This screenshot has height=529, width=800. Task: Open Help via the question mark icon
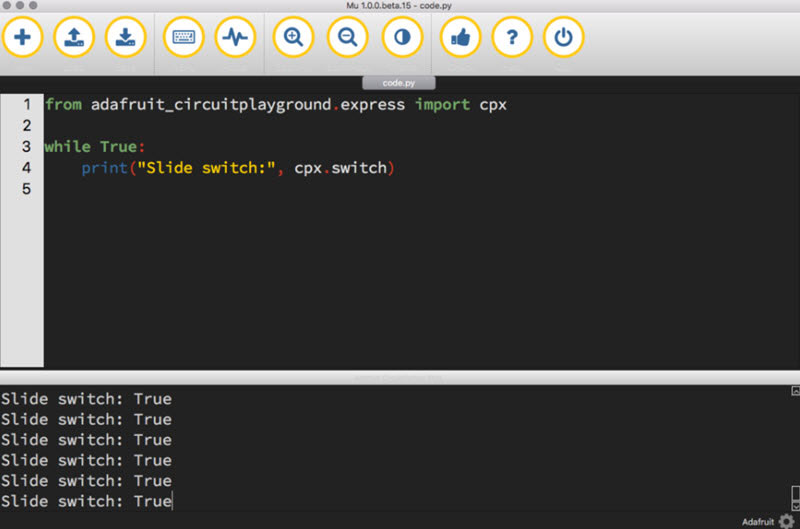click(512, 38)
